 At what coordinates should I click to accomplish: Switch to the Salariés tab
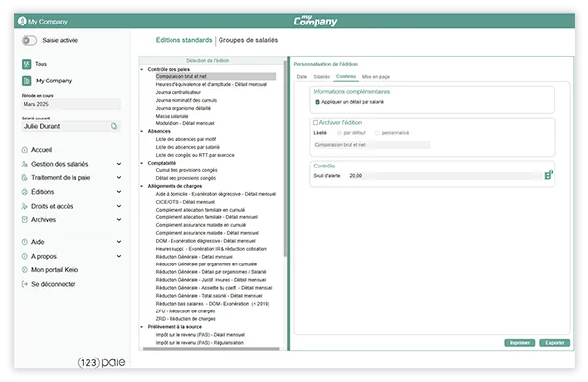[x=321, y=77]
